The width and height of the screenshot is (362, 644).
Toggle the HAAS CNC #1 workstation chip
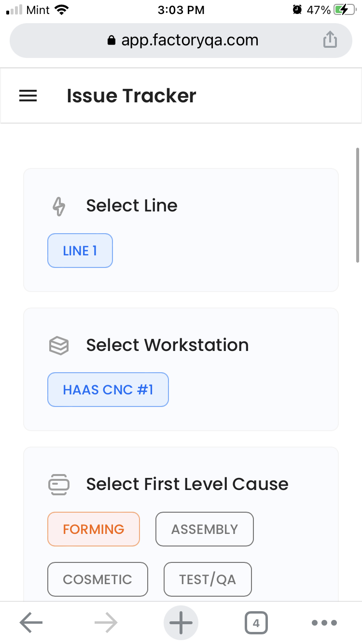pyautogui.click(x=108, y=390)
